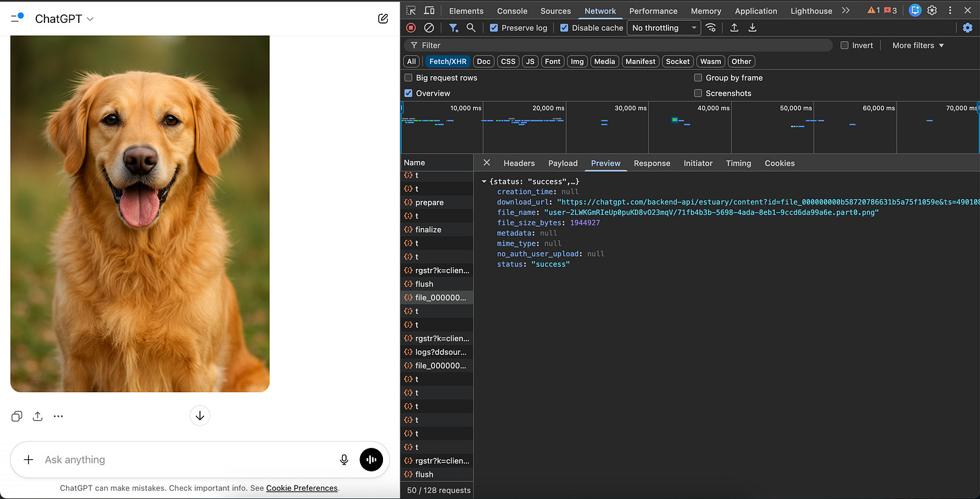Start new chat with compose icon
Screen dimensions: 980x499
pos(383,19)
